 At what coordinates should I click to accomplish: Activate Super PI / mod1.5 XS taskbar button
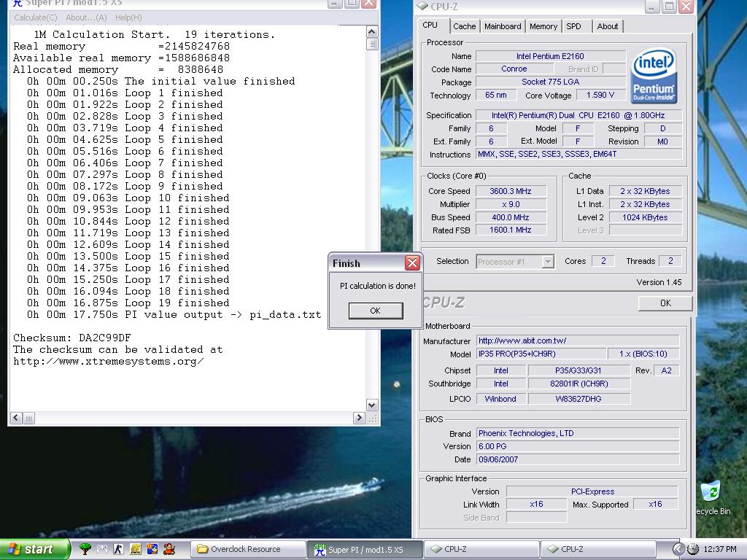(x=365, y=549)
